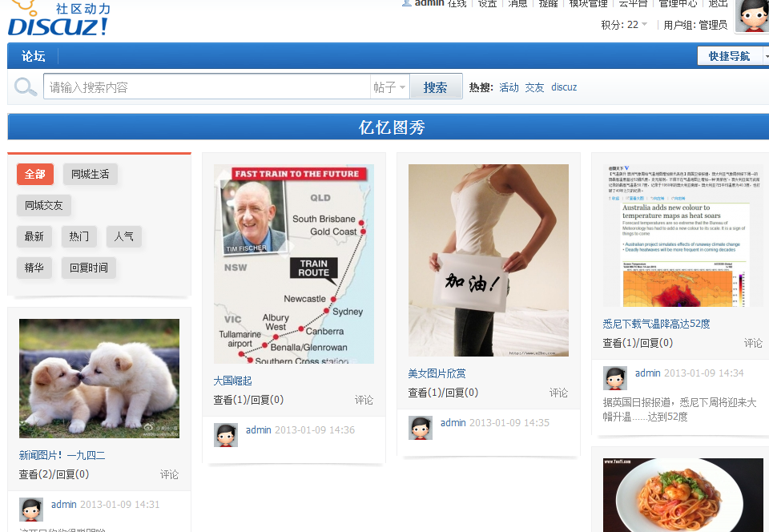Viewport: 769px width, 532px height.
Task: Open the 新闻图片！一九四二 post title
Action: coord(62,456)
